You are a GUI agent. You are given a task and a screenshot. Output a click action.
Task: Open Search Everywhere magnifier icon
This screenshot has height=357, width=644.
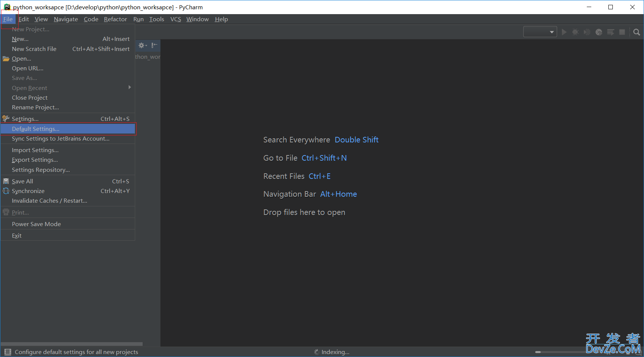637,32
